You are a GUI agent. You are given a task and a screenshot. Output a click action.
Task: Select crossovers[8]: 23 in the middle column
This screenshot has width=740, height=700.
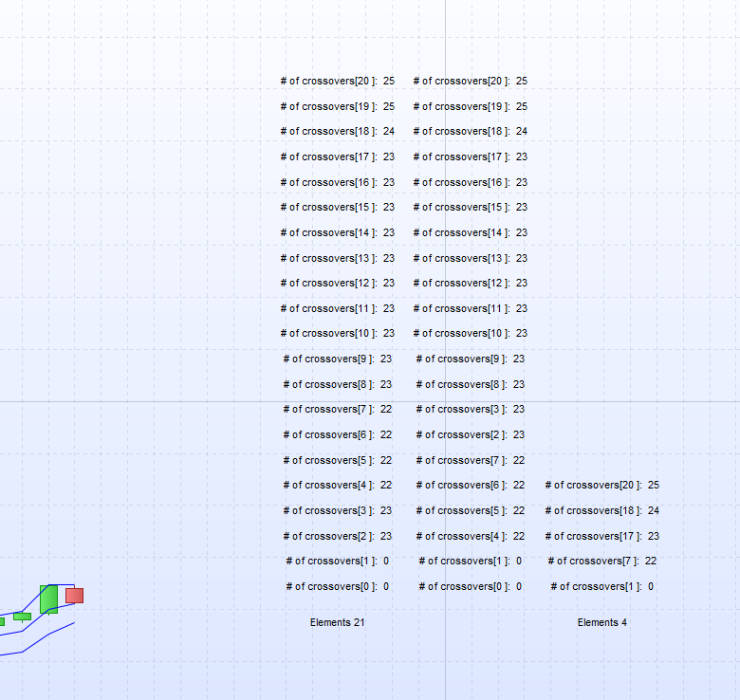(x=470, y=384)
